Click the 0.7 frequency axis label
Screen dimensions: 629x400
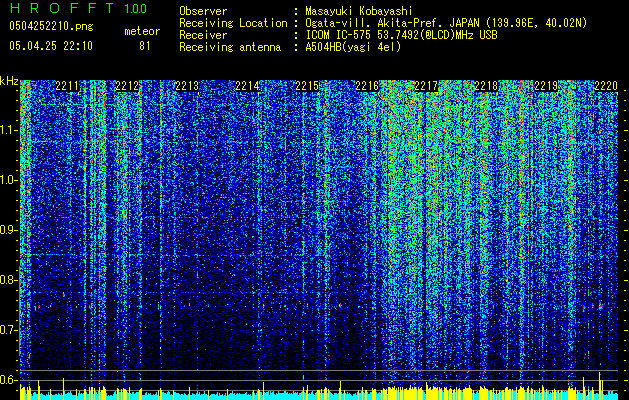pyautogui.click(x=9, y=330)
